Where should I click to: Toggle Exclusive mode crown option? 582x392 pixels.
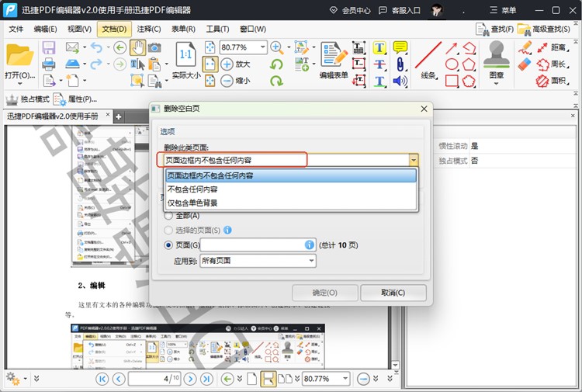pos(27,99)
